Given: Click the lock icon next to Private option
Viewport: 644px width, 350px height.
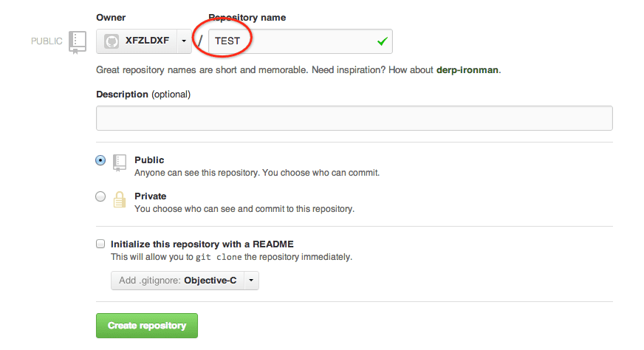Looking at the screenshot, I should pos(120,199).
